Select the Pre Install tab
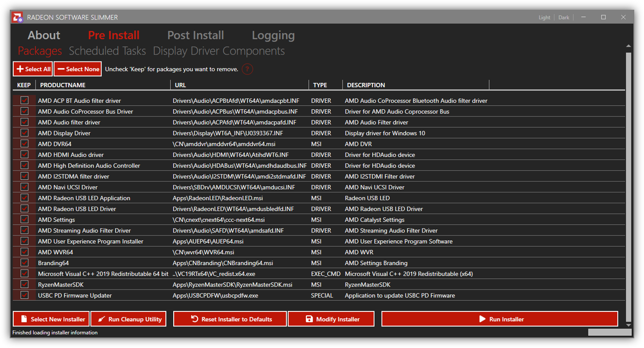The height and width of the screenshot is (348, 644). tap(114, 35)
